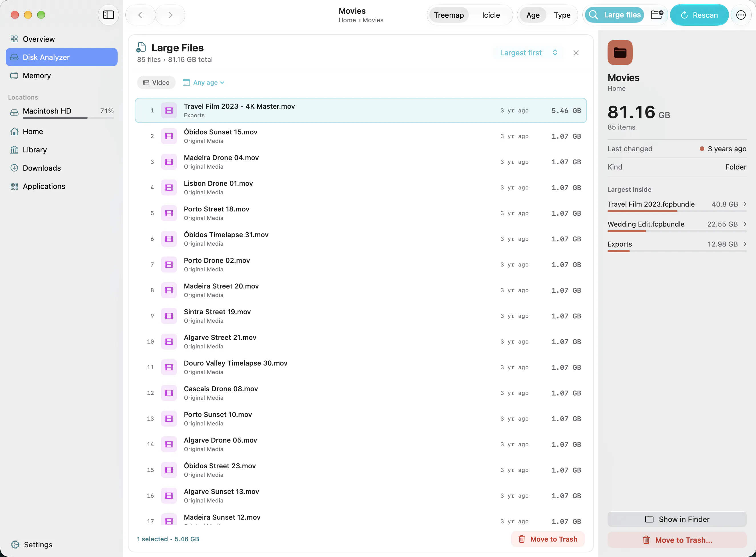The height and width of the screenshot is (557, 756).
Task: Click the Home breadcrumb link
Action: (347, 20)
